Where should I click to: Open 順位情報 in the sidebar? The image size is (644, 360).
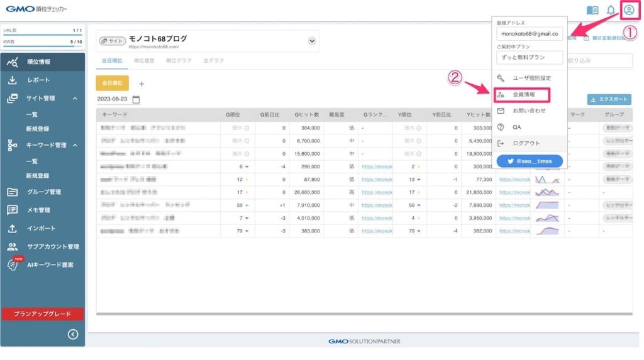[x=43, y=62]
